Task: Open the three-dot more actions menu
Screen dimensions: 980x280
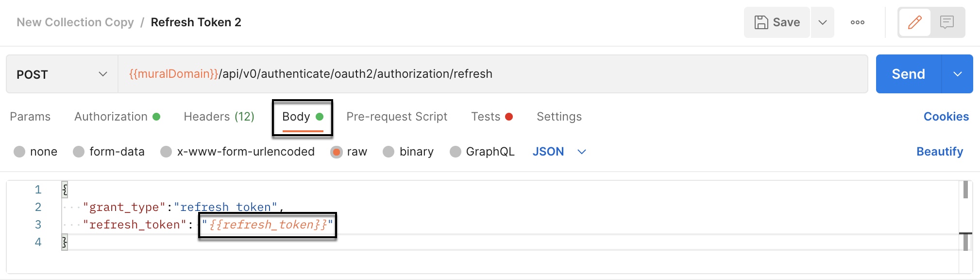Action: pos(857,22)
